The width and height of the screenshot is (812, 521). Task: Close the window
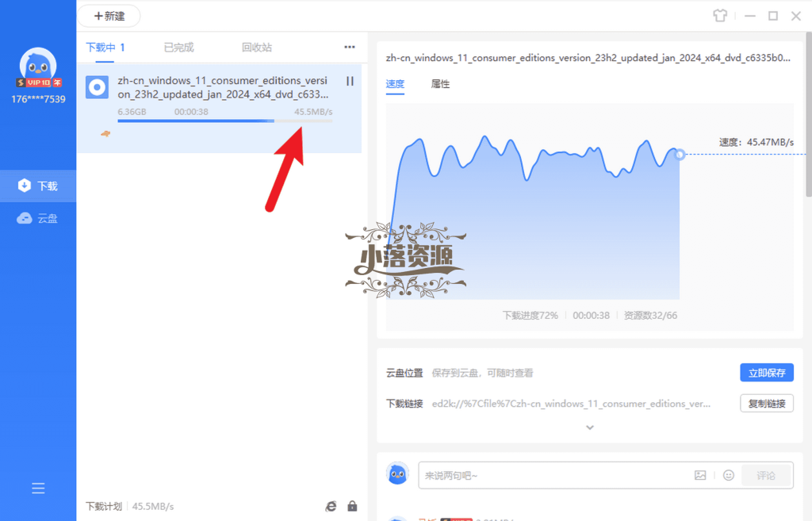coord(796,16)
